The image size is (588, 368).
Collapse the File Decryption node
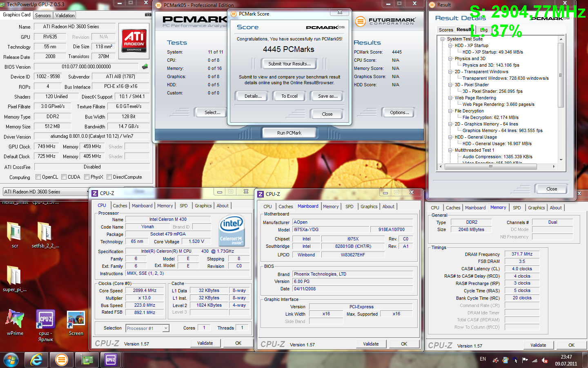click(x=450, y=111)
